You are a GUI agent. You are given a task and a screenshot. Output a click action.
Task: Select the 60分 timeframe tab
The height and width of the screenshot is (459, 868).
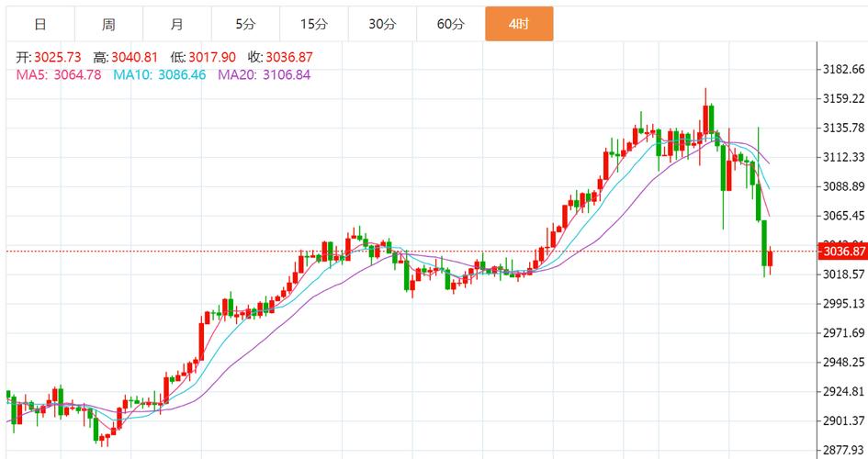pos(451,24)
